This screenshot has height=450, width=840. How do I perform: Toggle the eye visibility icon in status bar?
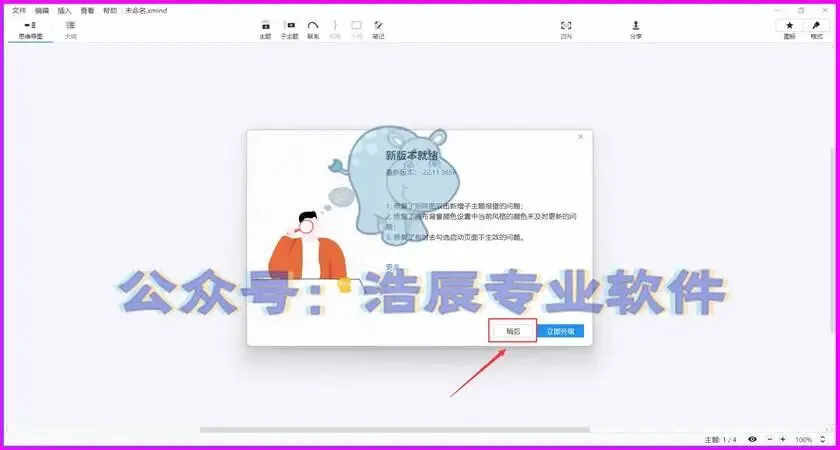coord(752,439)
